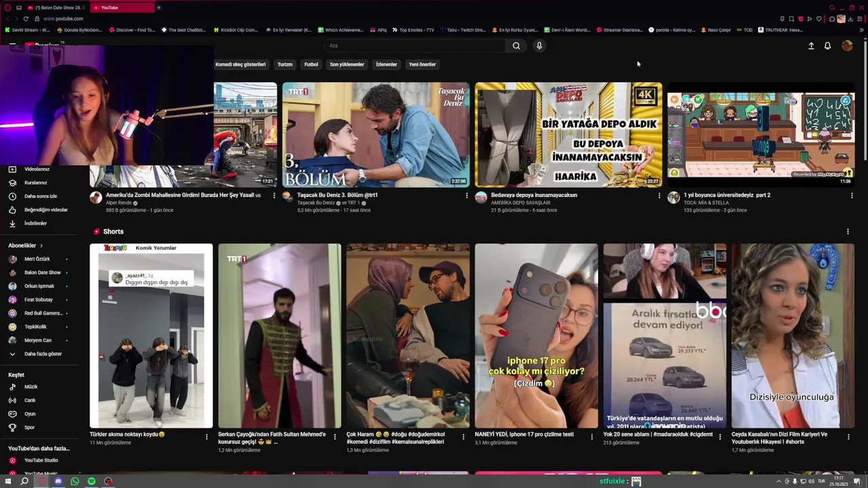Open Videolarınız in the sidebar
Viewport: 868px width, 488px height.
[x=37, y=169]
